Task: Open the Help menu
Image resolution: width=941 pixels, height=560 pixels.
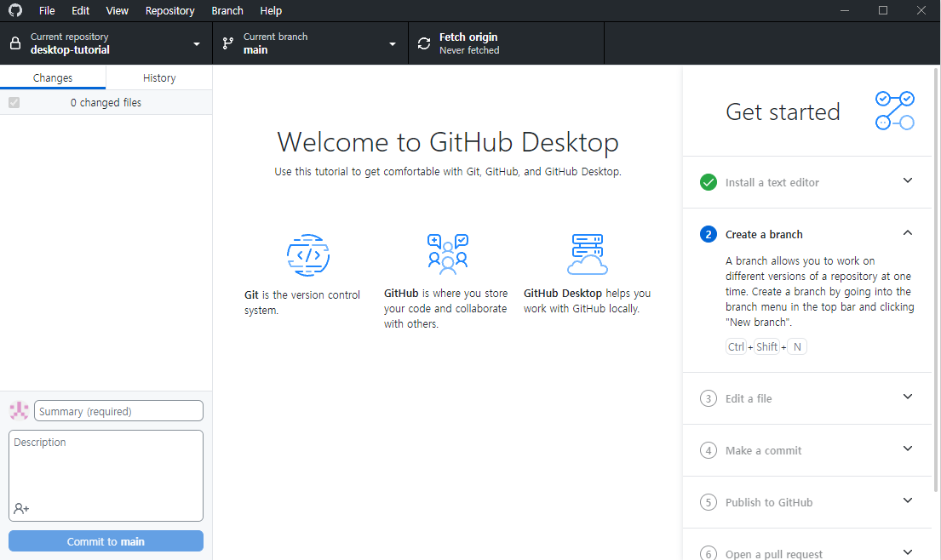Action: click(x=271, y=11)
